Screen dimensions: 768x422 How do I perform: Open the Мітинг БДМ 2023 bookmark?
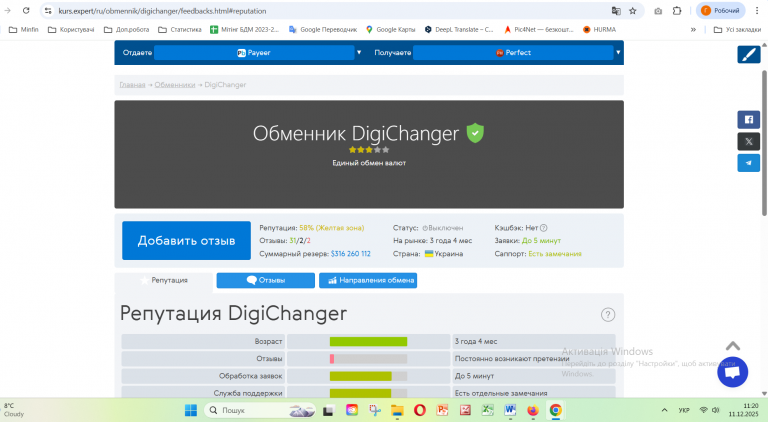(x=244, y=29)
